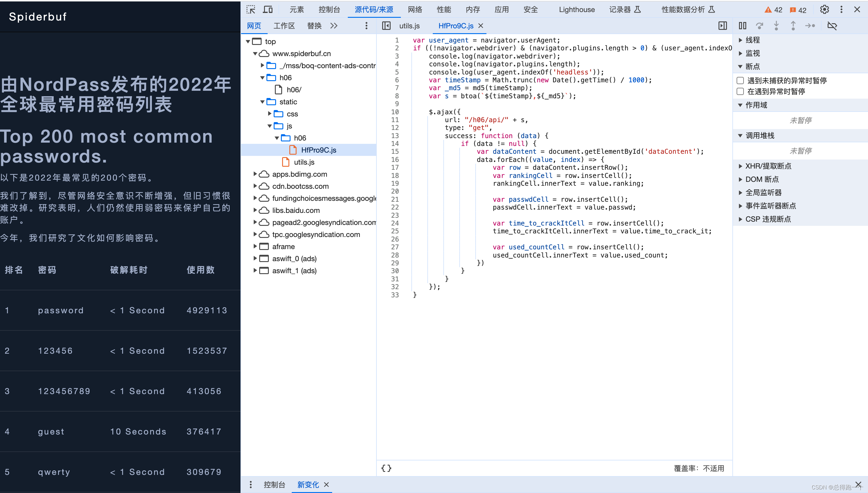Toggle the device toolbar icon

click(268, 9)
